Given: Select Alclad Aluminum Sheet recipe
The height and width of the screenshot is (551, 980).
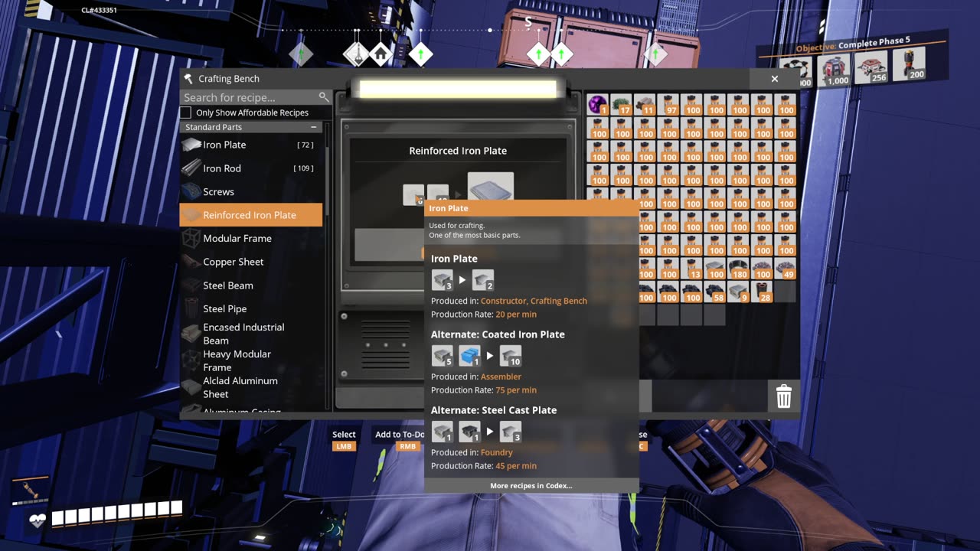Looking at the screenshot, I should (250, 387).
